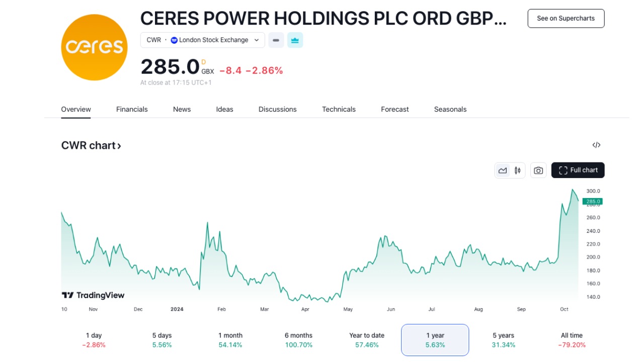Click the crown badge icon beside exchange

(x=295, y=40)
